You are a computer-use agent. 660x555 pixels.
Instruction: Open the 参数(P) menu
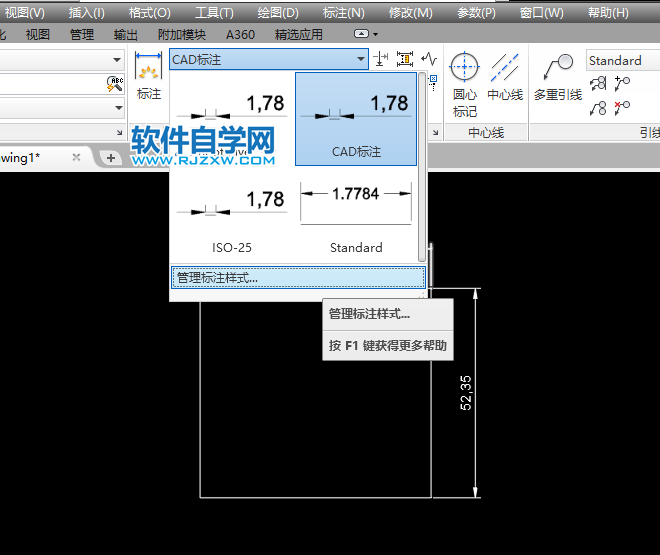tap(476, 13)
